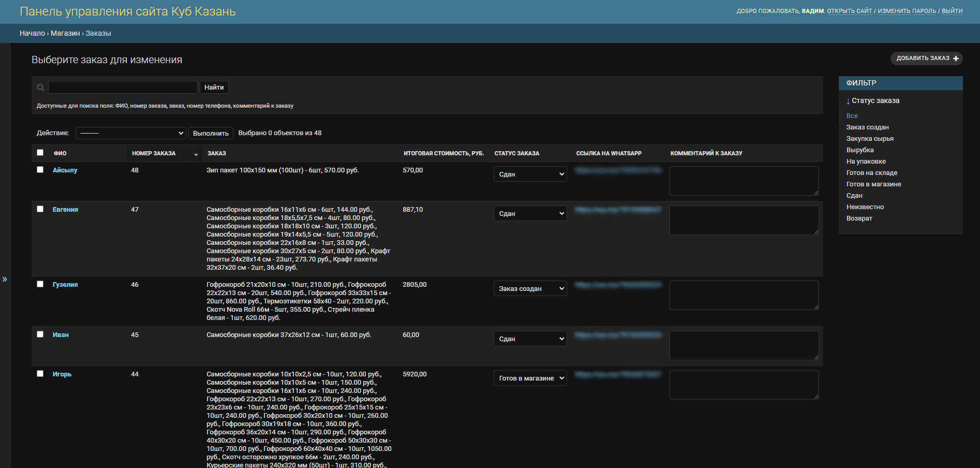Image resolution: width=980 pixels, height=468 pixels.
Task: Filter orders by Возврат status
Action: click(859, 218)
